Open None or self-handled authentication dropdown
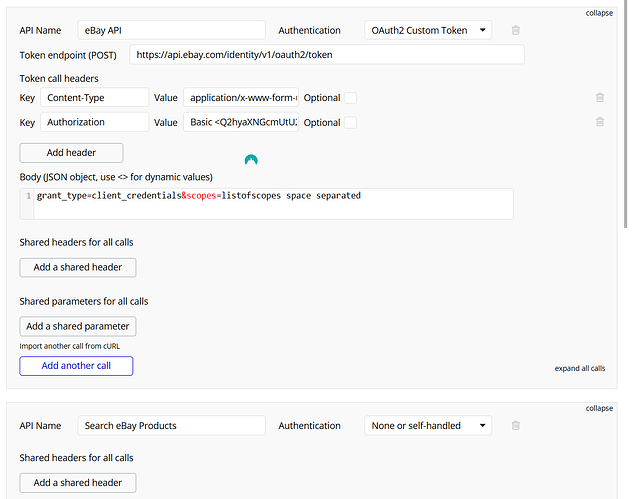635x499 pixels. [x=428, y=426]
